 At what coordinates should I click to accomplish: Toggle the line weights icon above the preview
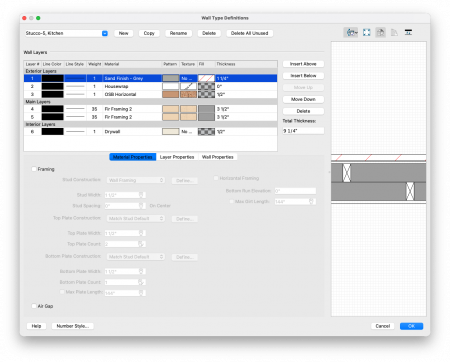click(408, 32)
